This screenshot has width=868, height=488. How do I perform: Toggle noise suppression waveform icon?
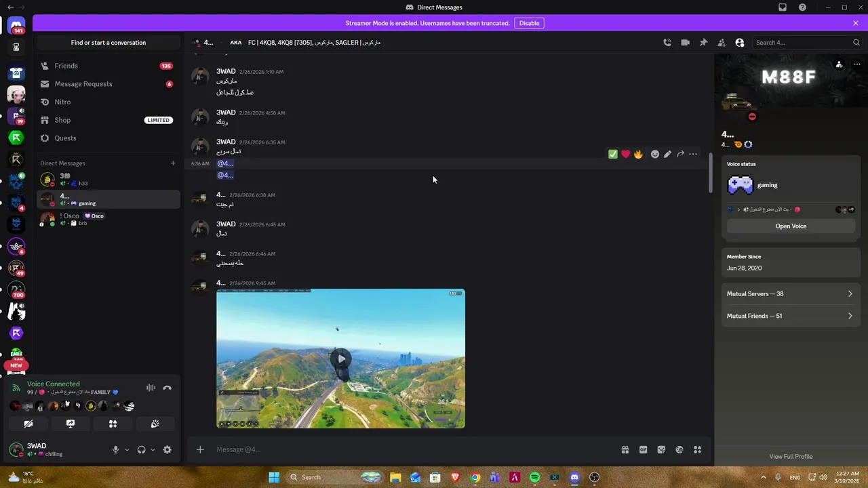[x=151, y=388]
